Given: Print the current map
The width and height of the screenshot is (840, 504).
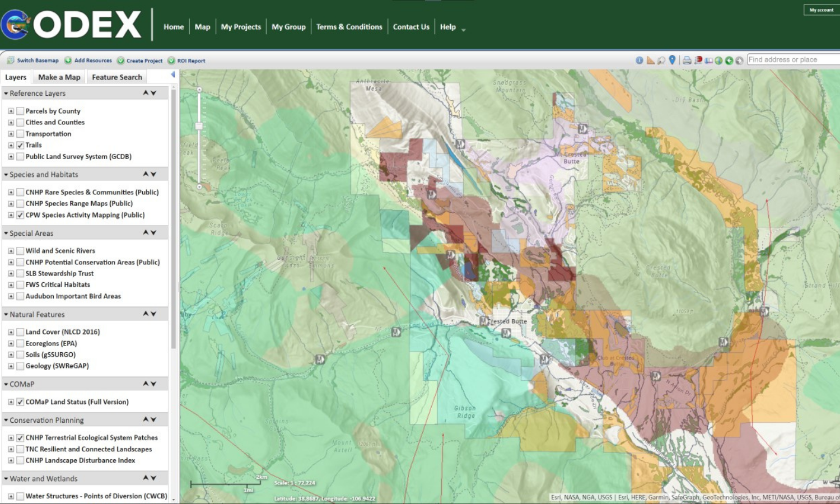Looking at the screenshot, I should tap(687, 59).
